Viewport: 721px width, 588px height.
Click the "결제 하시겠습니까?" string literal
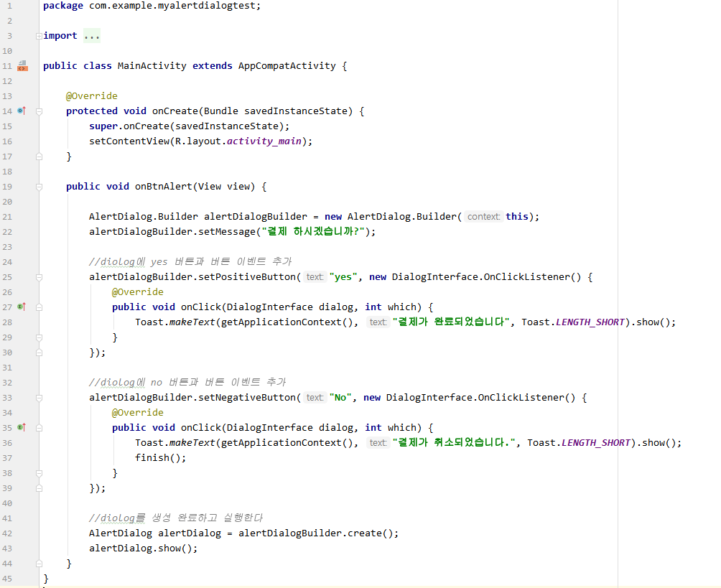(313, 231)
